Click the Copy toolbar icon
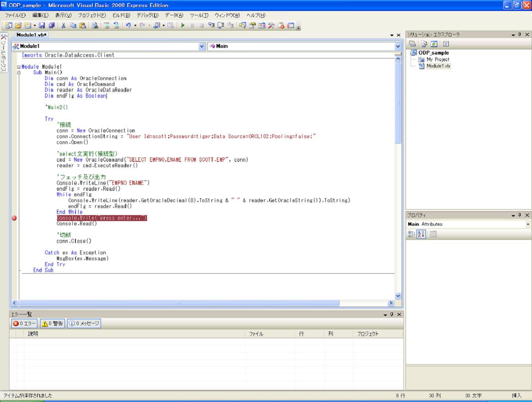 coord(73,26)
